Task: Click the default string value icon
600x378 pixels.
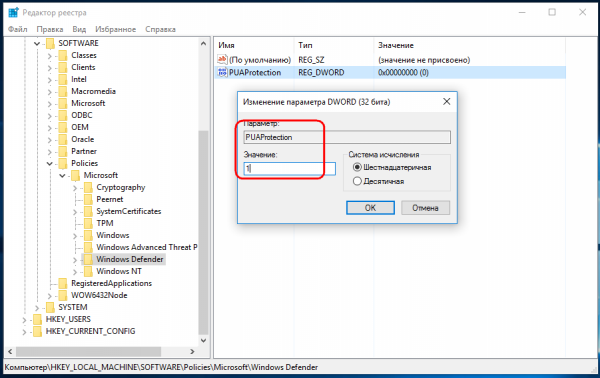Action: [222, 60]
